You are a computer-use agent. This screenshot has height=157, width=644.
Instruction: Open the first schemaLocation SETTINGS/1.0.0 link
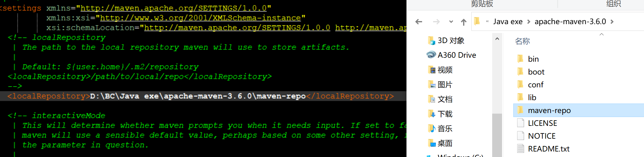tap(237, 27)
